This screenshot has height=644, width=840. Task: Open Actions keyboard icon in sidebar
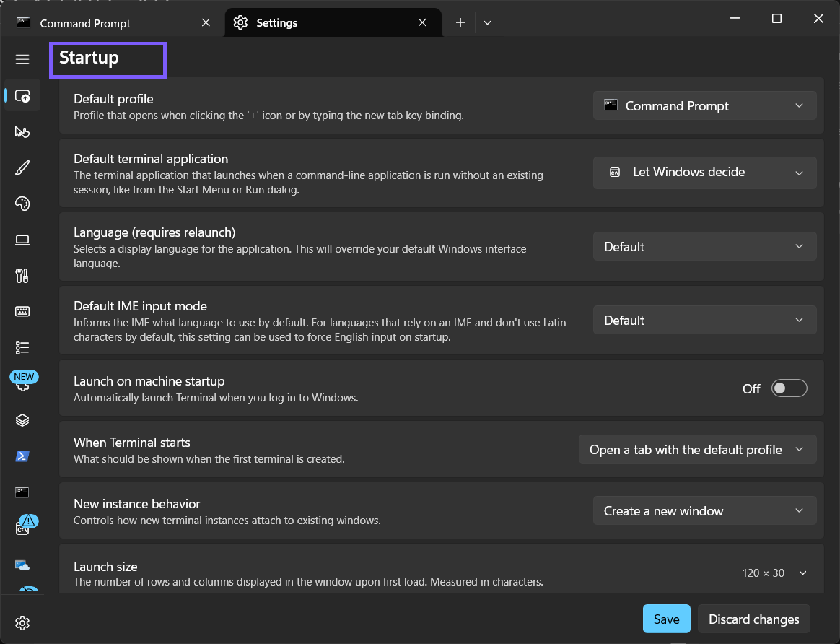pyautogui.click(x=22, y=312)
